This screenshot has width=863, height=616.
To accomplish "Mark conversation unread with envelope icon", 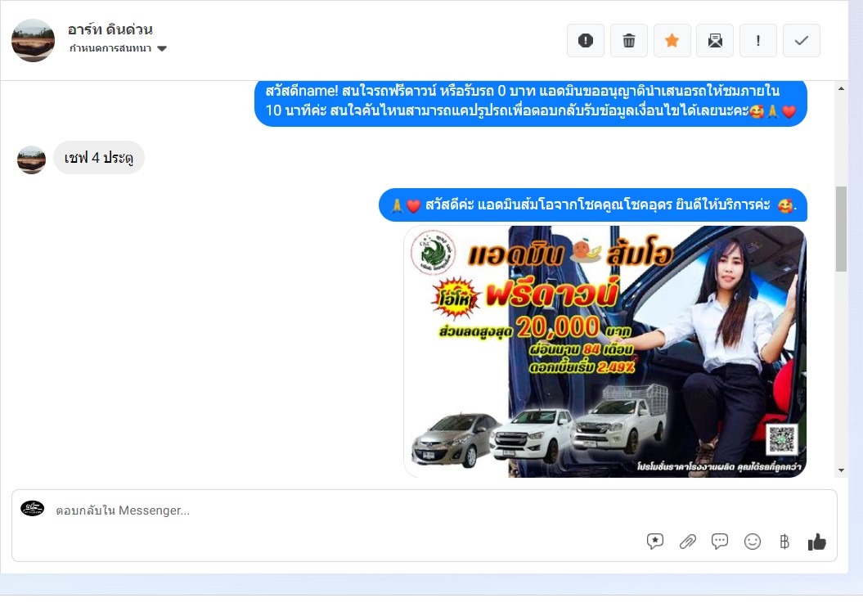I will click(715, 40).
